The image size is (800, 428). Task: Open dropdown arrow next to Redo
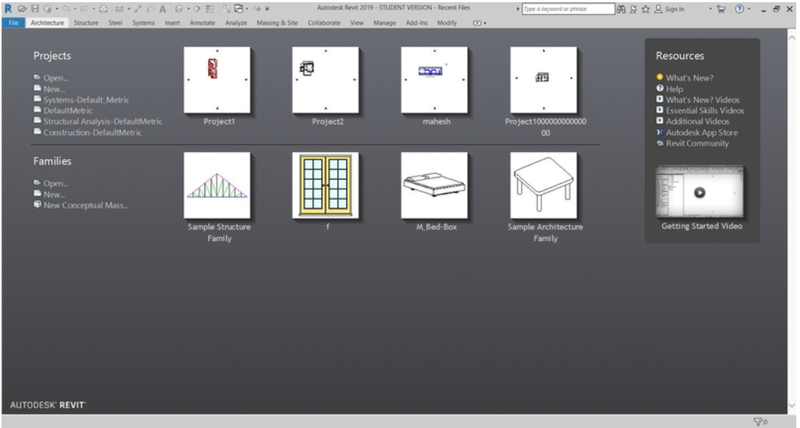click(93, 9)
